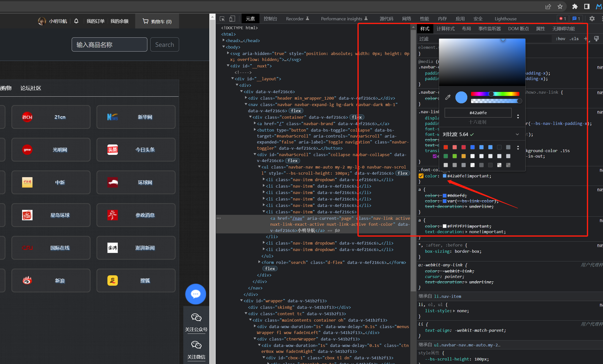
Task: Open 我的订单 link
Action: click(x=95, y=21)
